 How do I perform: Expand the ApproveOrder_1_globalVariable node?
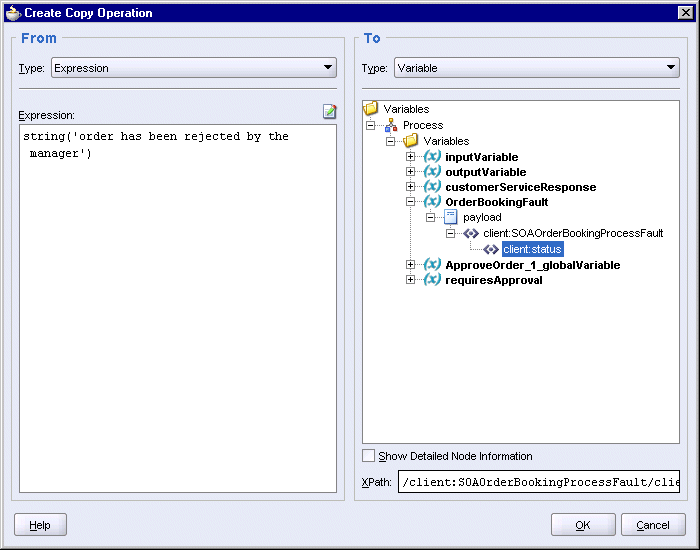tap(410, 265)
